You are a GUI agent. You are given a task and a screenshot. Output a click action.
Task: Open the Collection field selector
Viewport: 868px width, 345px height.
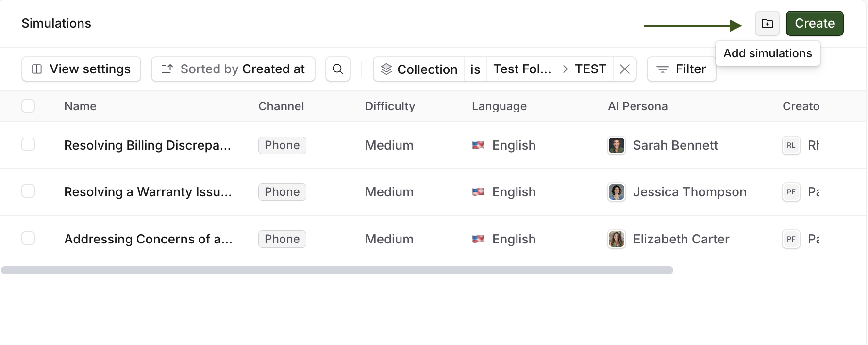pyautogui.click(x=419, y=69)
